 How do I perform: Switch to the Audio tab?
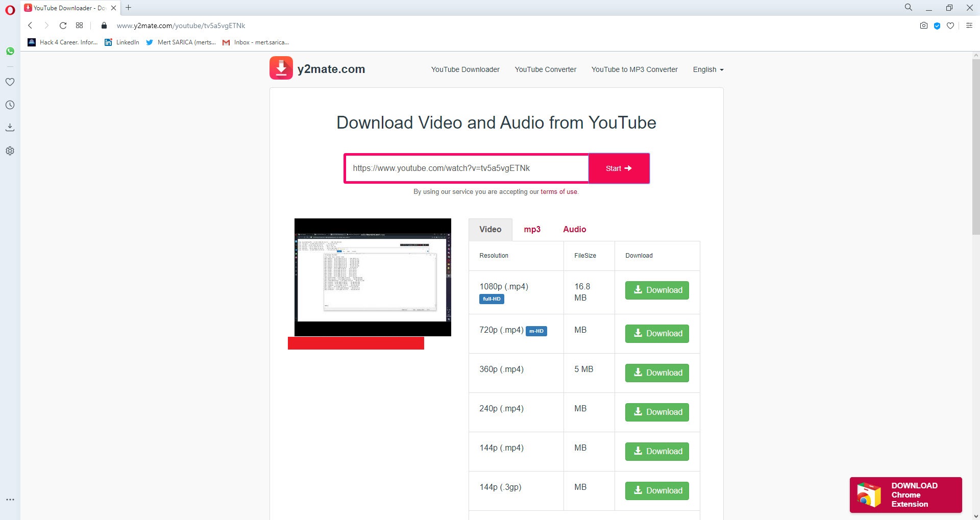[574, 230]
